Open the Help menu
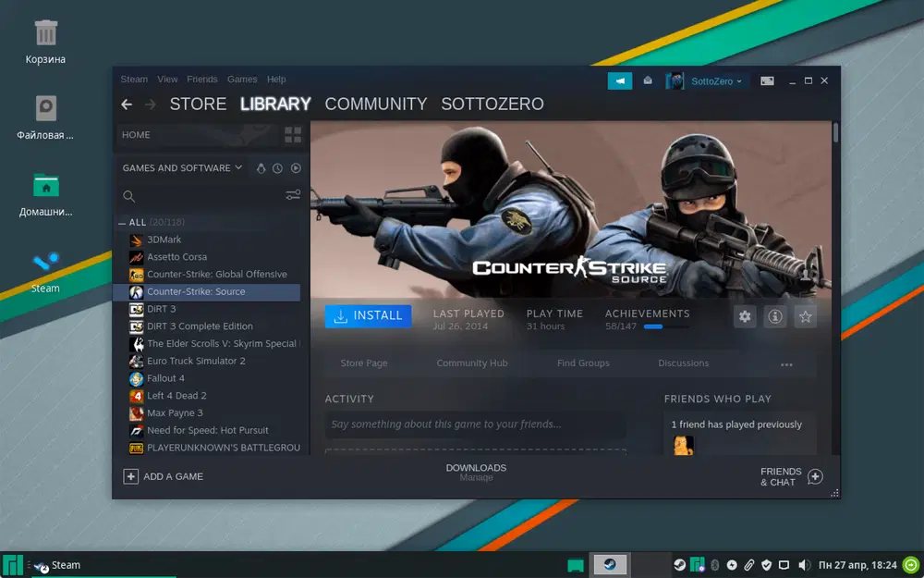The height and width of the screenshot is (578, 924). pyautogui.click(x=276, y=79)
